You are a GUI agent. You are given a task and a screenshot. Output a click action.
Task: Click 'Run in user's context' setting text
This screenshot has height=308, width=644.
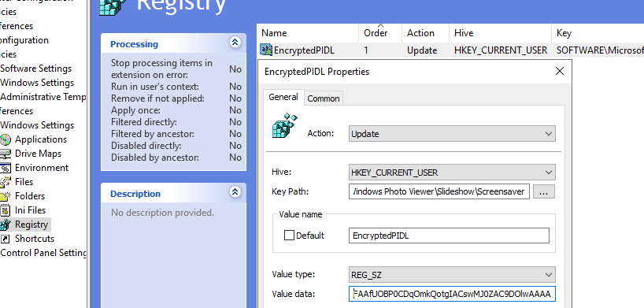(x=155, y=87)
